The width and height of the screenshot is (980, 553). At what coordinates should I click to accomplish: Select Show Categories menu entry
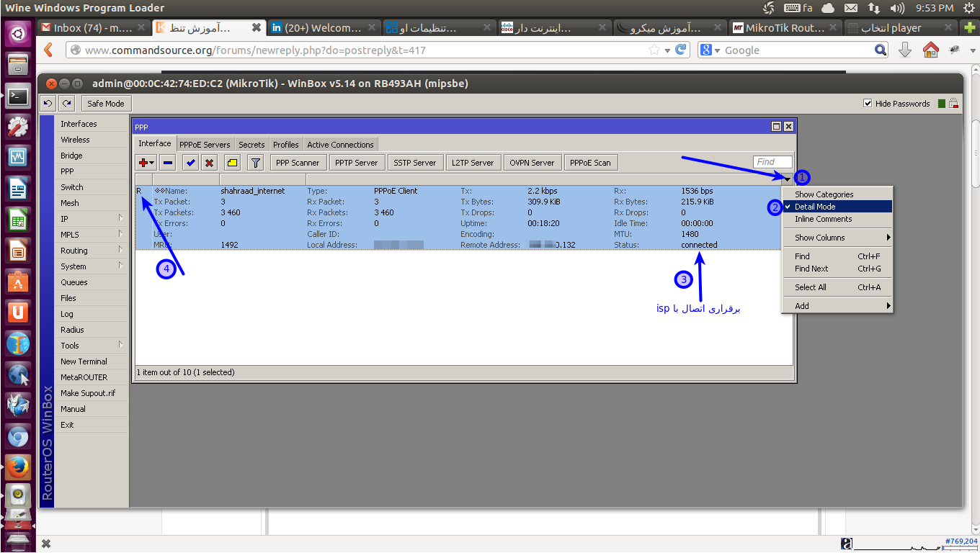pyautogui.click(x=824, y=194)
